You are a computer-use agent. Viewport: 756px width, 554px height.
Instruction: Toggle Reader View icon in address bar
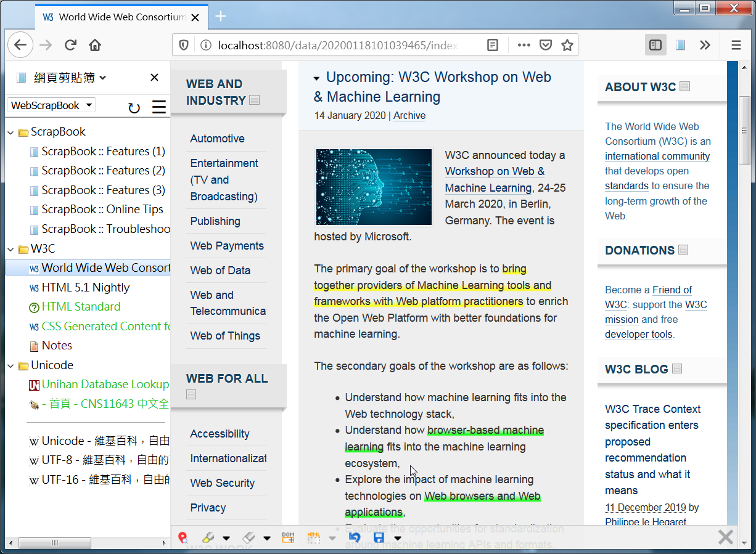(493, 45)
